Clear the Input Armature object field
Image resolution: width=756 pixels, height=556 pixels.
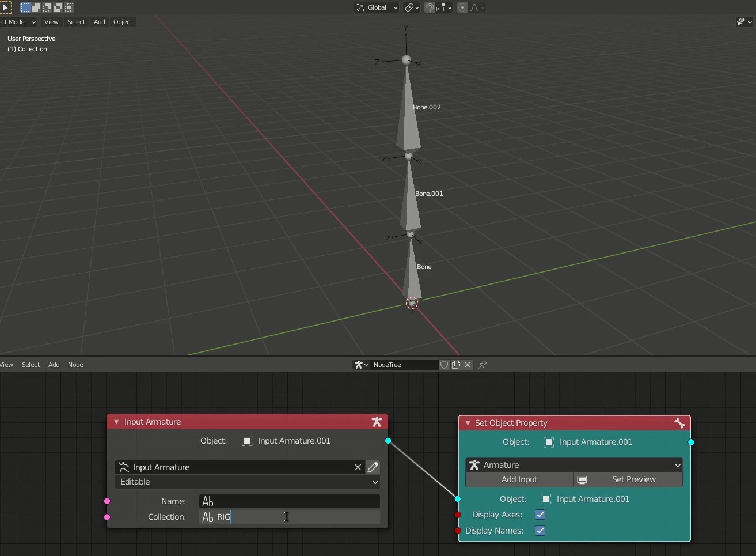tap(358, 467)
